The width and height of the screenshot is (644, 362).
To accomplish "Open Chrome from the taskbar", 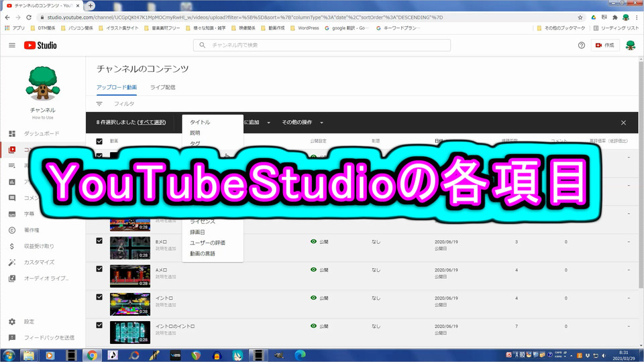I will pos(92,355).
